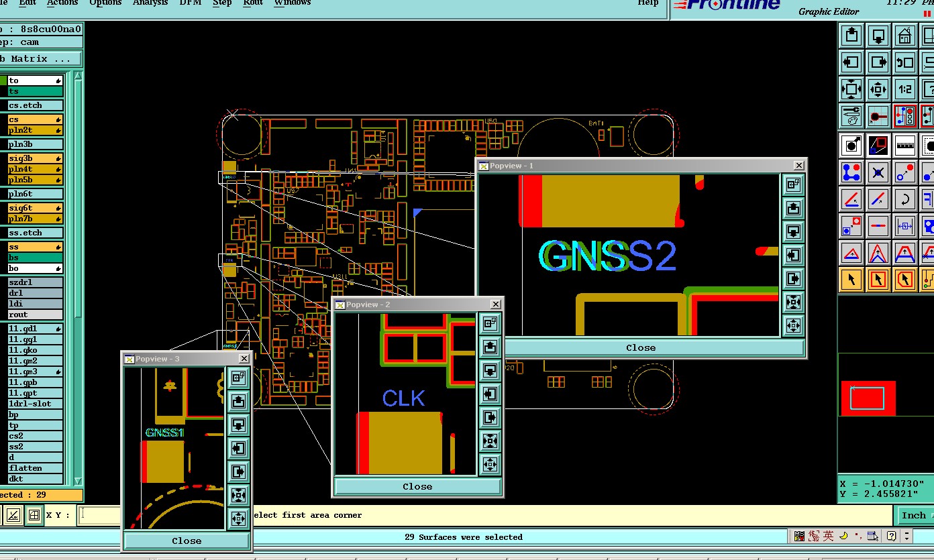Pan the view down with the down-arrow icon
The height and width of the screenshot is (560, 934).
click(x=878, y=35)
